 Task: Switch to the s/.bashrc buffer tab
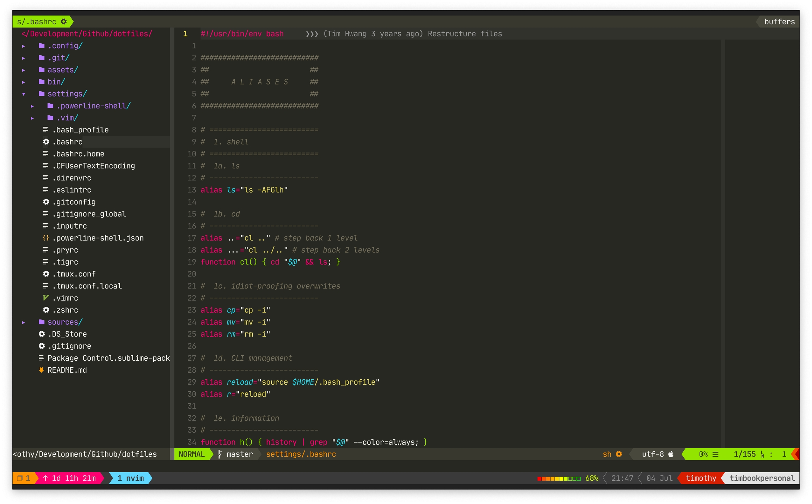pos(37,21)
